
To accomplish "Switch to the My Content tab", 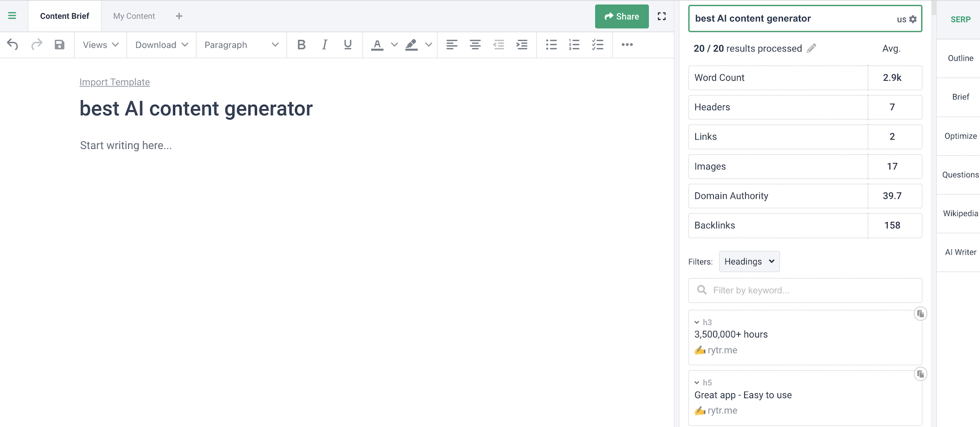I will coord(134,16).
